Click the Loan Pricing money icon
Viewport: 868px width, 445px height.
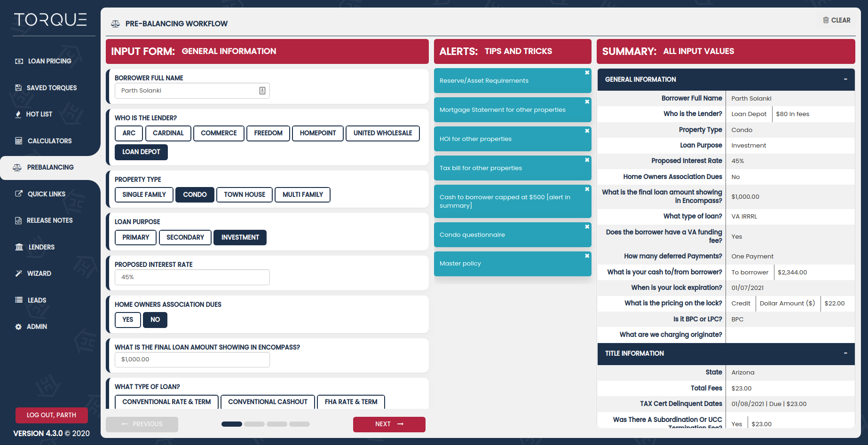tap(19, 61)
